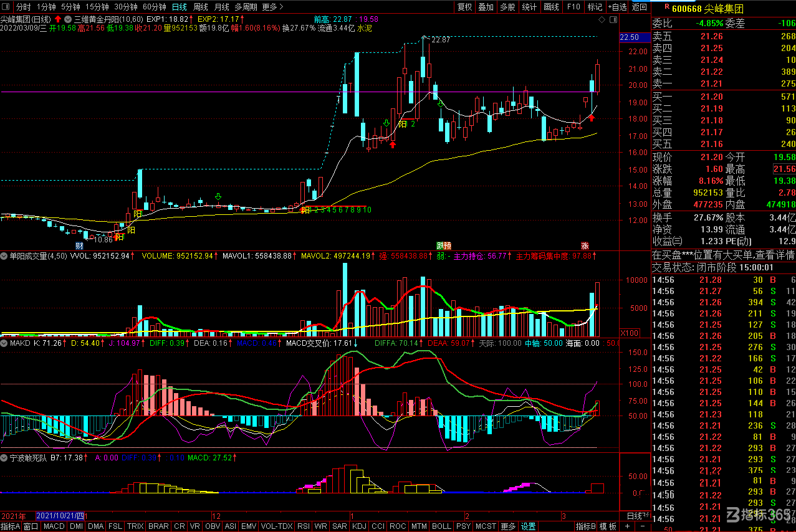Click the 画线 drawing button
The image size is (796, 532).
tap(551, 7)
